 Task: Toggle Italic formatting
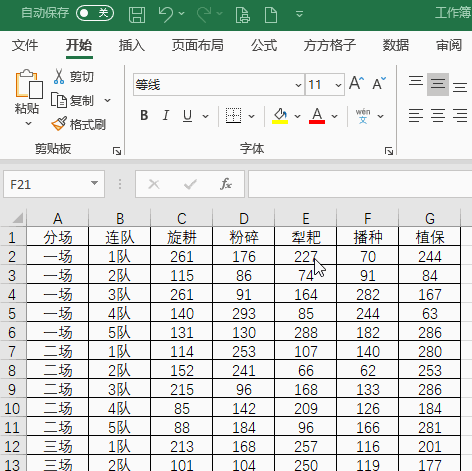click(166, 116)
